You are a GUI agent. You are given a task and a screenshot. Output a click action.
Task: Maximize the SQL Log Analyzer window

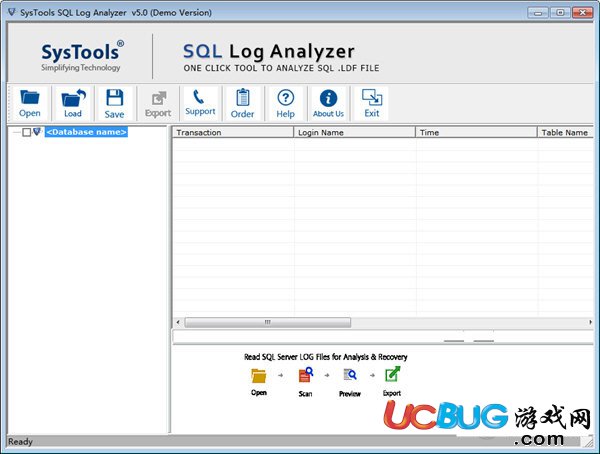[x=560, y=13]
